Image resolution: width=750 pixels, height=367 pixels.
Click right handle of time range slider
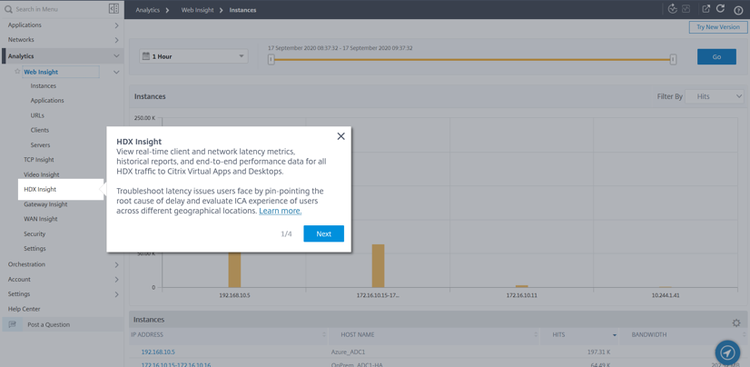[673, 60]
